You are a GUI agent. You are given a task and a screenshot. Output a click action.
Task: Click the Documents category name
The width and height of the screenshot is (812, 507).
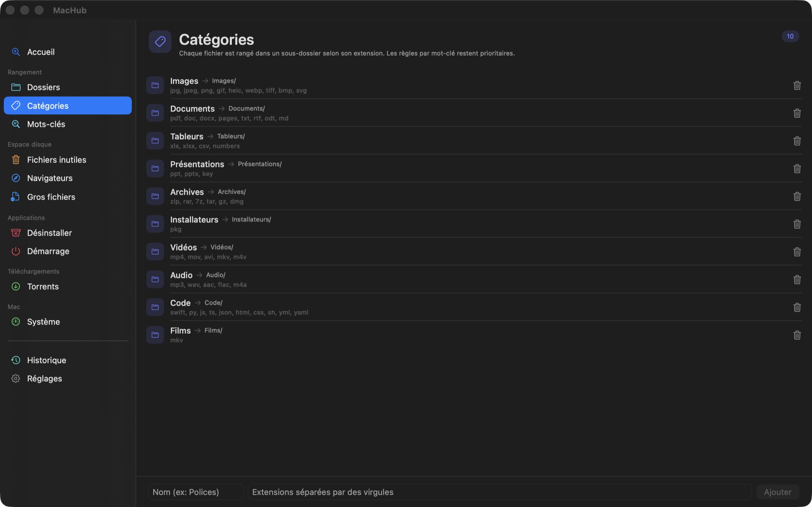click(192, 108)
